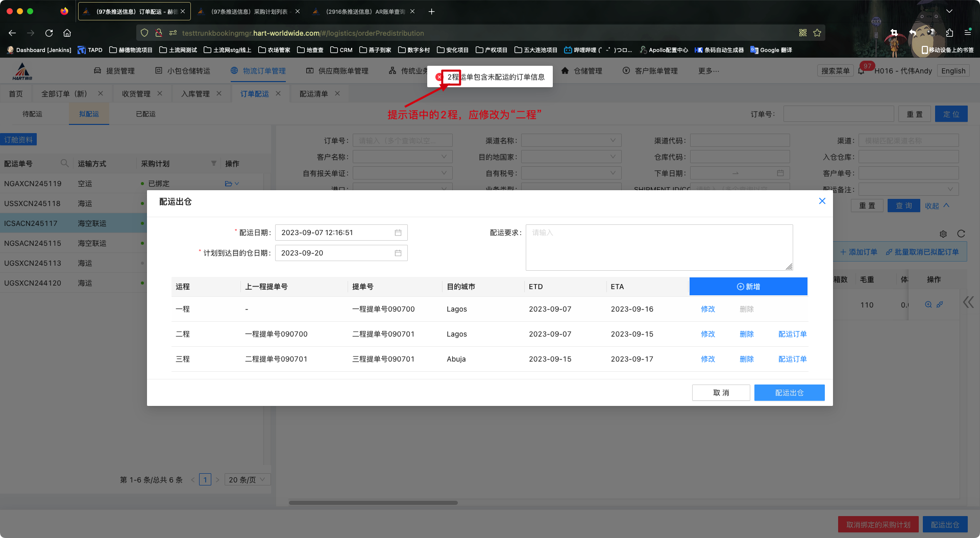Open the 20 条/页 page size selector
The image size is (980, 538).
248,480
